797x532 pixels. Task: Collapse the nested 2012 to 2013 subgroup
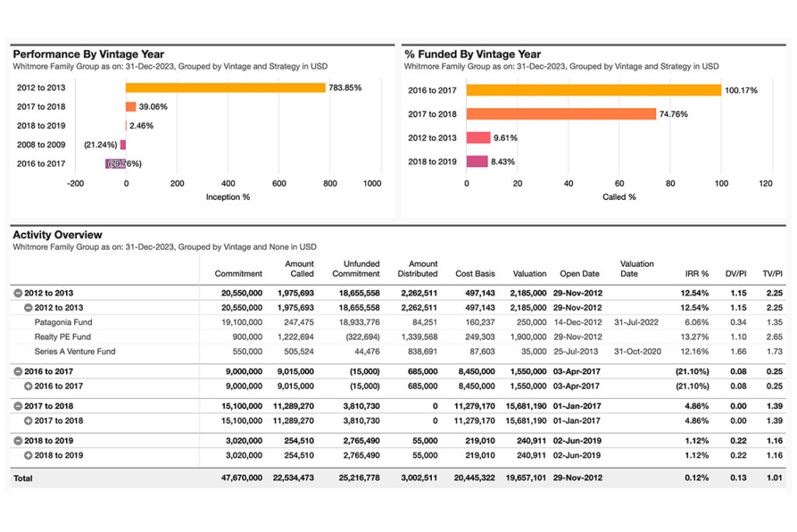click(x=28, y=307)
